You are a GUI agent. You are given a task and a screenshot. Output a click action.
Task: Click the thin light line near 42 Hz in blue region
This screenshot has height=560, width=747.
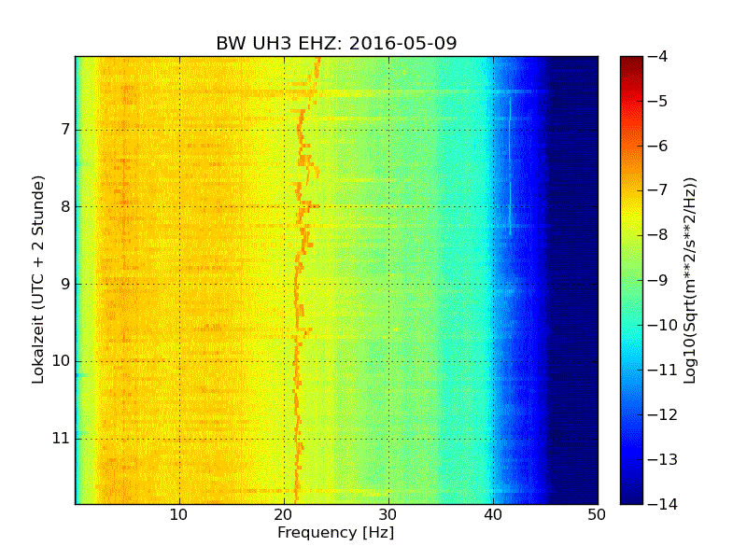click(x=510, y=166)
